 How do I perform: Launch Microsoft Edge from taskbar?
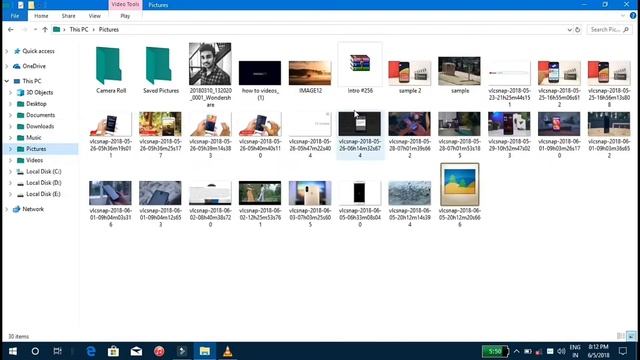(x=91, y=351)
